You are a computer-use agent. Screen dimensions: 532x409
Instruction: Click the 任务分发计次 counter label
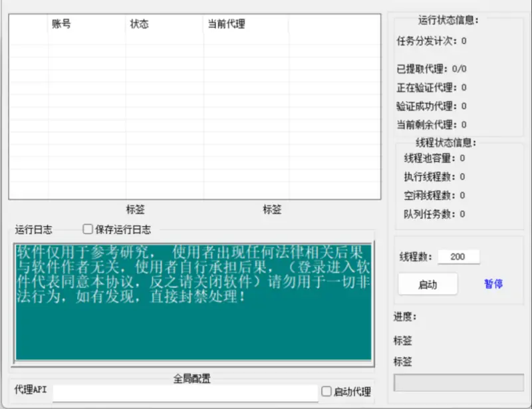tap(426, 41)
